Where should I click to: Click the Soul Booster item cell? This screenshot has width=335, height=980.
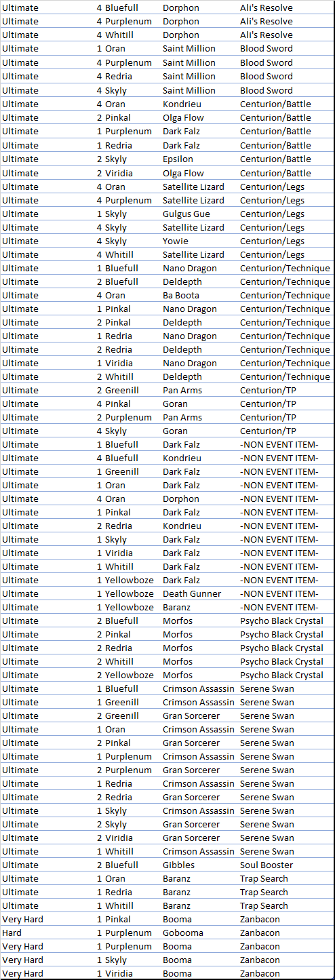[267, 865]
